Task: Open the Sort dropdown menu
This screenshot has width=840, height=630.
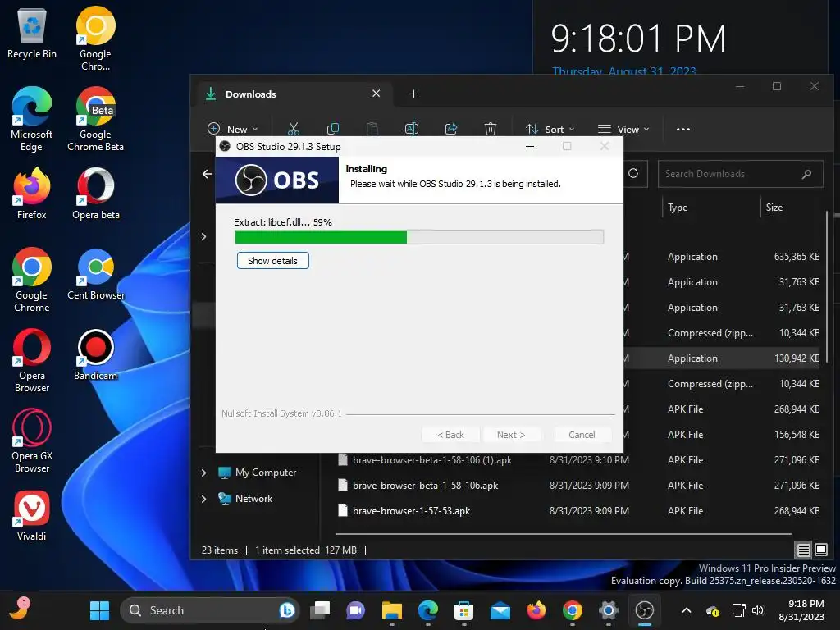Action: tap(550, 129)
